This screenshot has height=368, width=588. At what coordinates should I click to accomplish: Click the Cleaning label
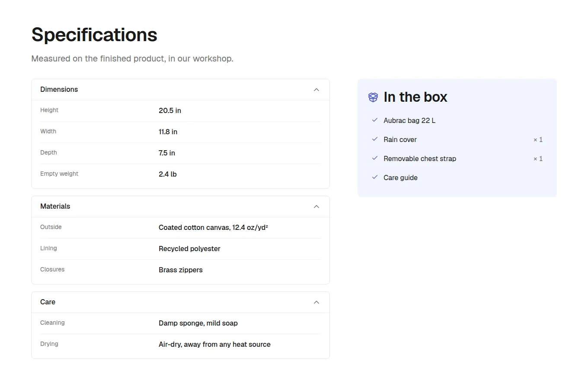(52, 323)
